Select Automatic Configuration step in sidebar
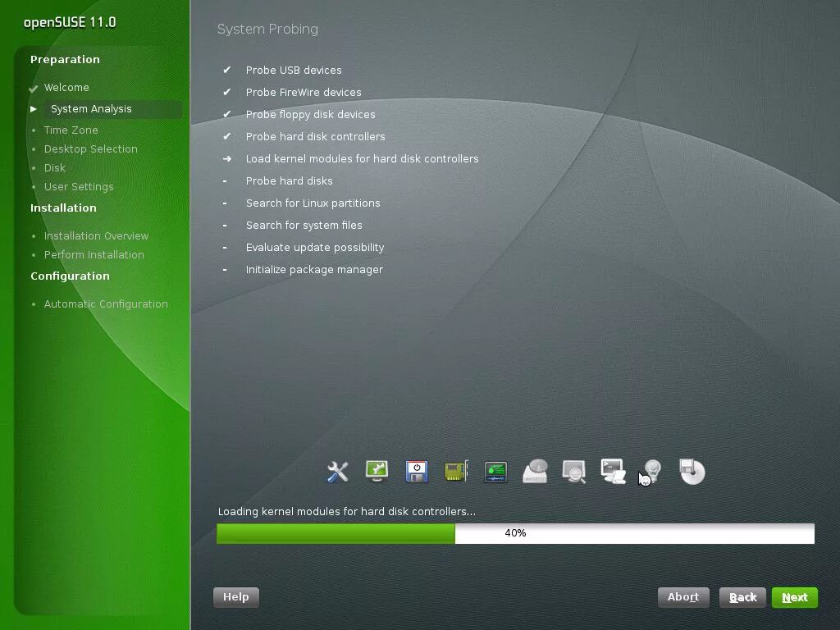Image resolution: width=840 pixels, height=630 pixels. 106,304
